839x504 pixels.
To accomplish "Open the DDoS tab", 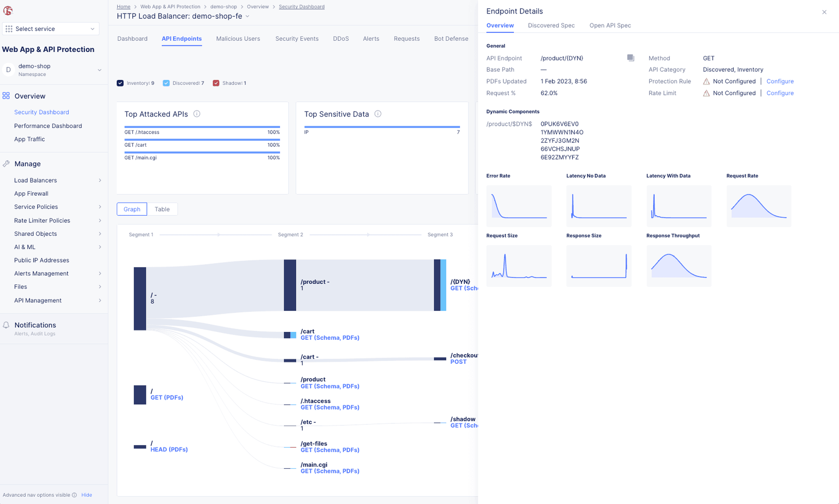I will coord(341,38).
